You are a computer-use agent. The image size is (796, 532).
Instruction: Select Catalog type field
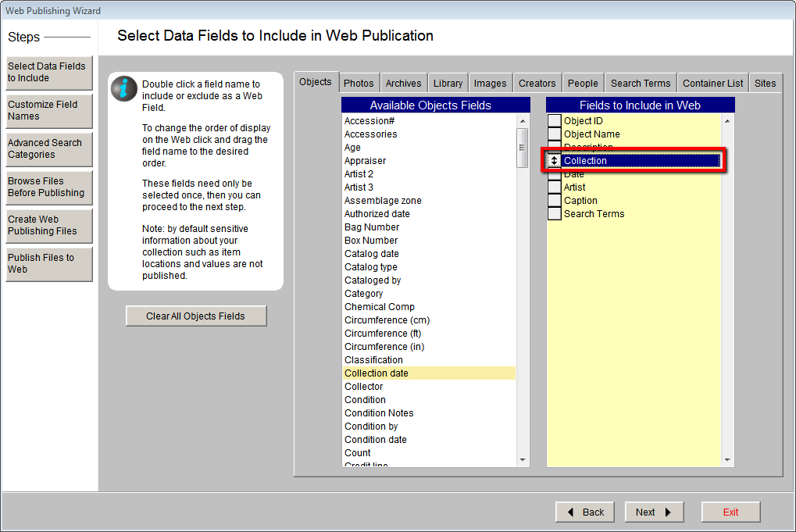430,267
